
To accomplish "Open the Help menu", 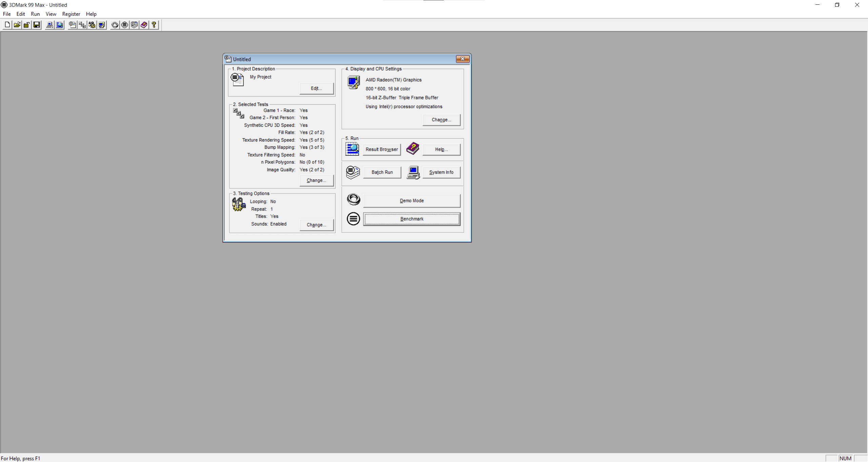I will 91,14.
